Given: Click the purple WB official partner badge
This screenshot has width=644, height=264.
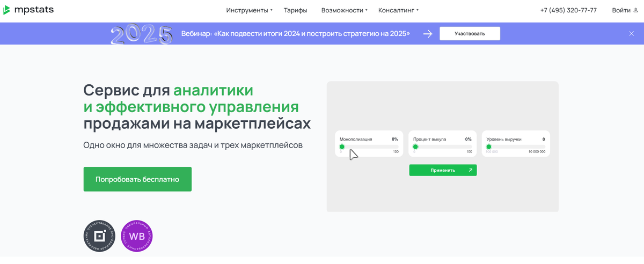Looking at the screenshot, I should pyautogui.click(x=137, y=236).
